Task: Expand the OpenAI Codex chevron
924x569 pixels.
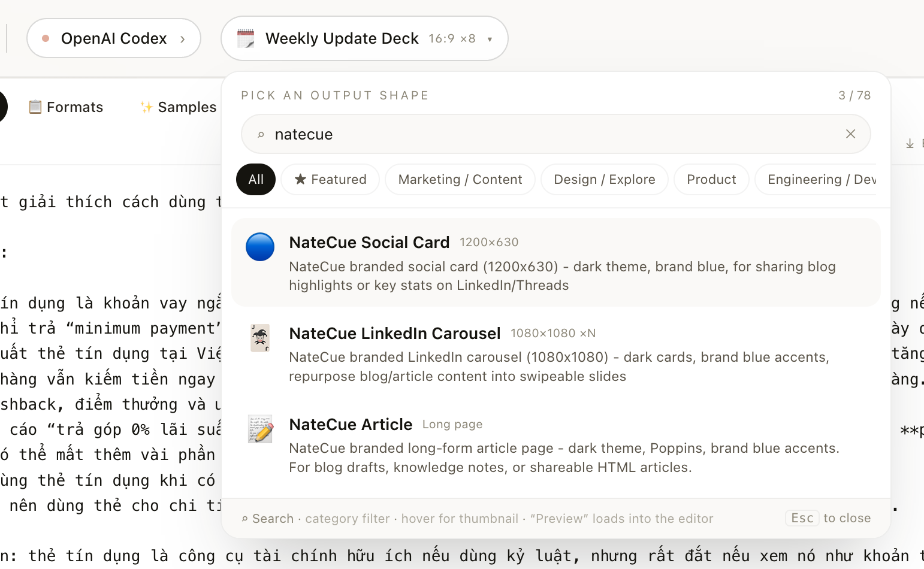Action: click(x=183, y=39)
